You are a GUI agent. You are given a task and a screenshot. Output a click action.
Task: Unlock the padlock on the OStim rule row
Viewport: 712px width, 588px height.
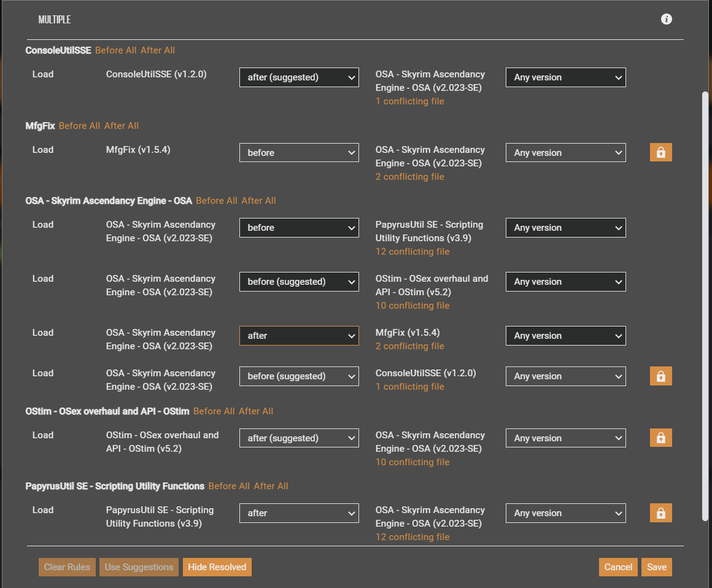[661, 438]
